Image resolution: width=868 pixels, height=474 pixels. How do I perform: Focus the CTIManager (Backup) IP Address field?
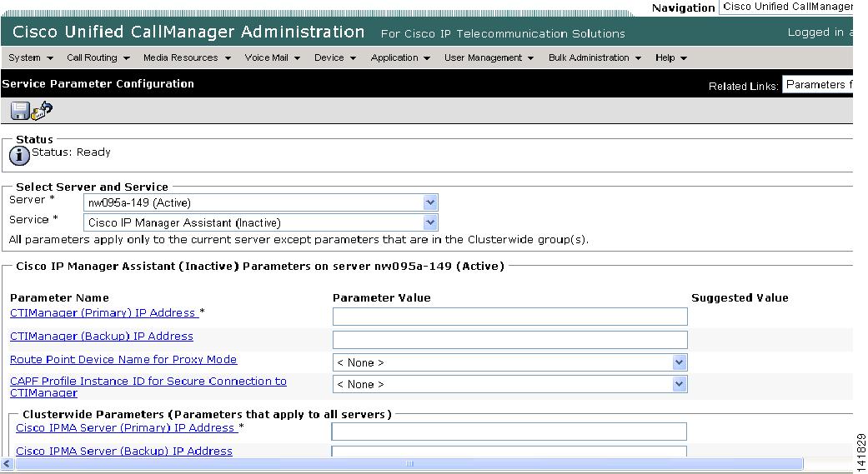click(509, 340)
